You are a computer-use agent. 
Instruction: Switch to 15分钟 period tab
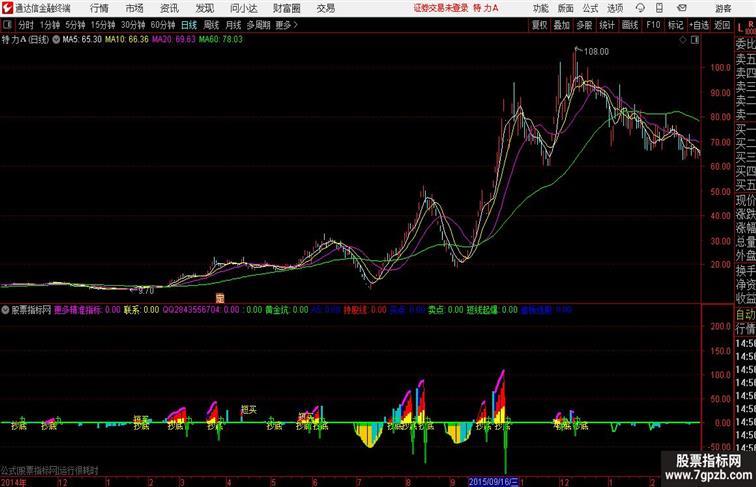click(x=103, y=25)
